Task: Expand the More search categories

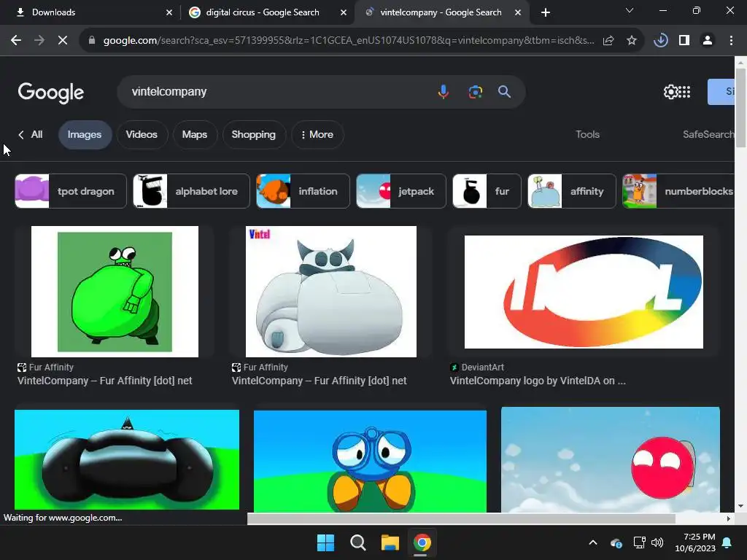Action: [317, 135]
